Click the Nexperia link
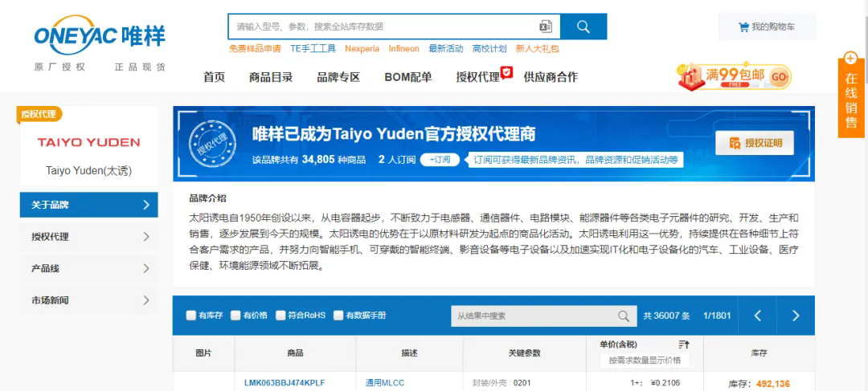 point(362,49)
